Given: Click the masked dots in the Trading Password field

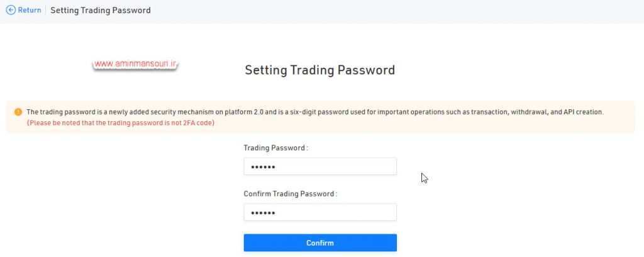Looking at the screenshot, I should pos(263,167).
